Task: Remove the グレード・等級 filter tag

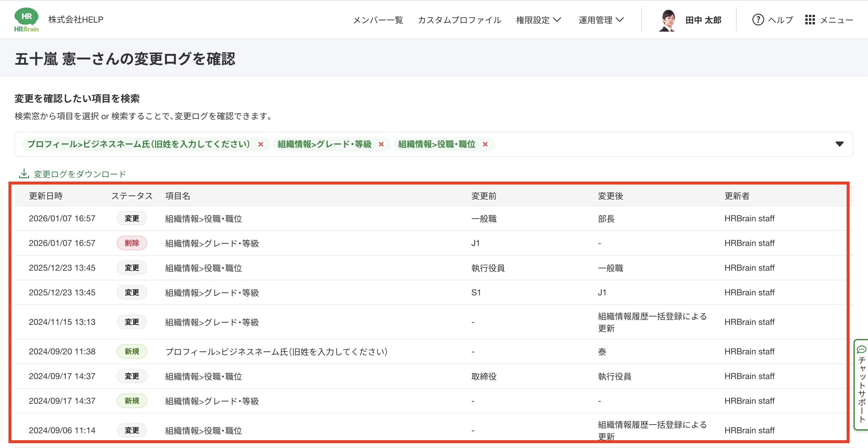Action: [x=381, y=145]
